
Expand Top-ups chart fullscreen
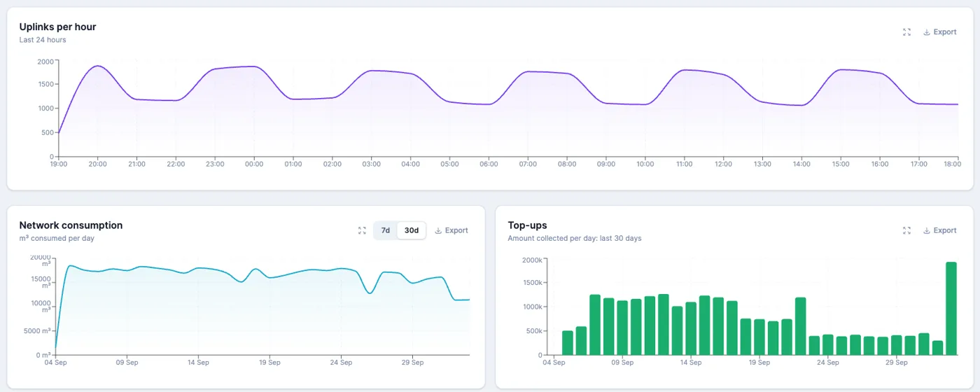point(906,230)
